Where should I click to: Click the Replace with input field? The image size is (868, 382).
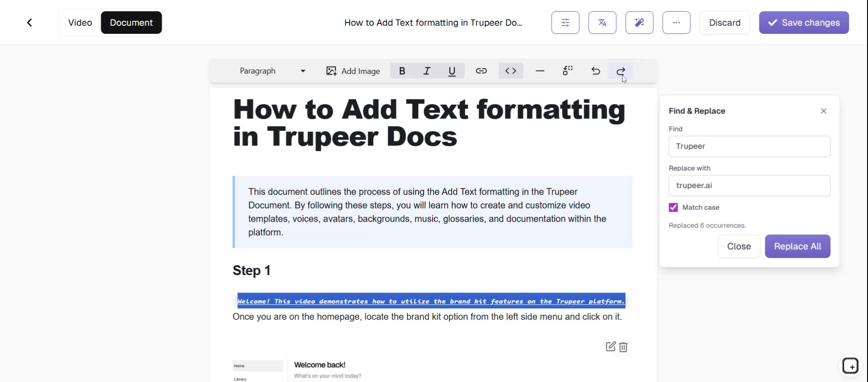[x=749, y=186]
